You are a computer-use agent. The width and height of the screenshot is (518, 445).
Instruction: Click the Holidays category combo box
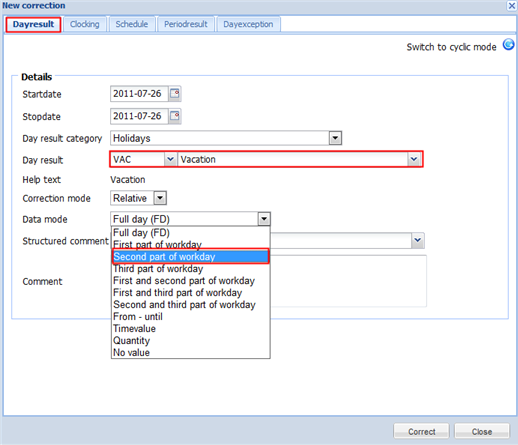coord(226,138)
